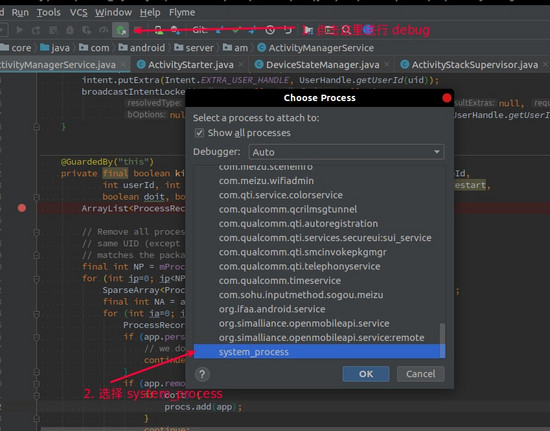Confirm with the OK button
This screenshot has width=550, height=431.
click(366, 374)
